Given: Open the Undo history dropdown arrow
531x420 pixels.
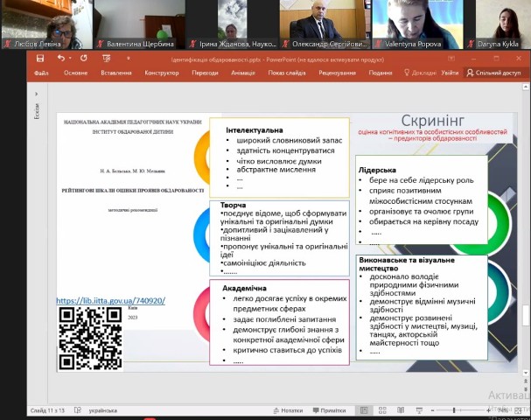Looking at the screenshot, I should (70, 58).
